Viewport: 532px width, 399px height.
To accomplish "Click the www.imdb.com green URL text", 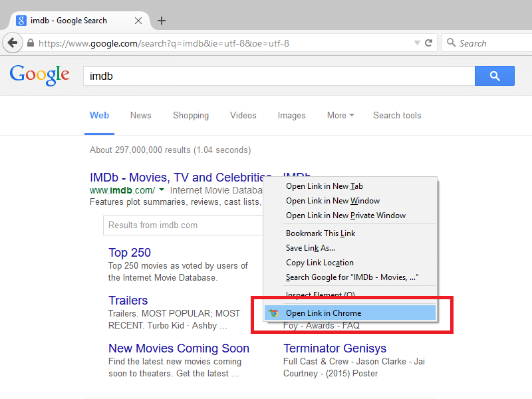I will coord(122,190).
